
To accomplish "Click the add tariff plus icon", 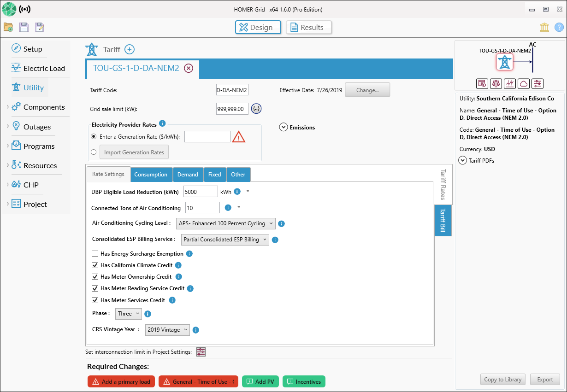I will [130, 50].
